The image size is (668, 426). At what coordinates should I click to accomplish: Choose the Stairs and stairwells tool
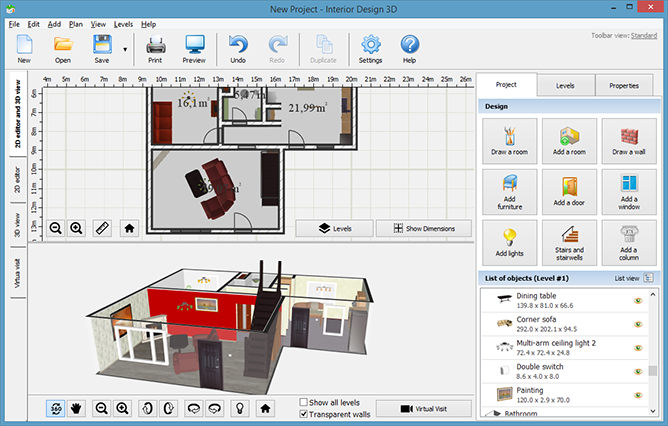[x=569, y=243]
